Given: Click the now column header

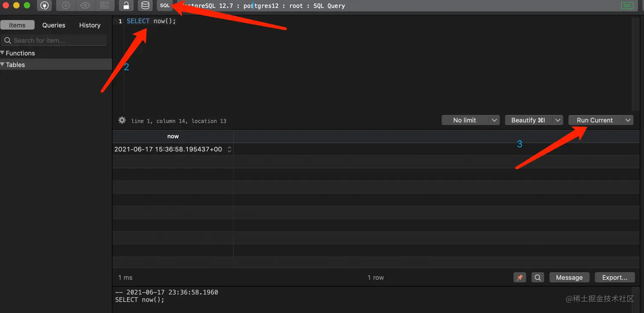Looking at the screenshot, I should tap(173, 137).
